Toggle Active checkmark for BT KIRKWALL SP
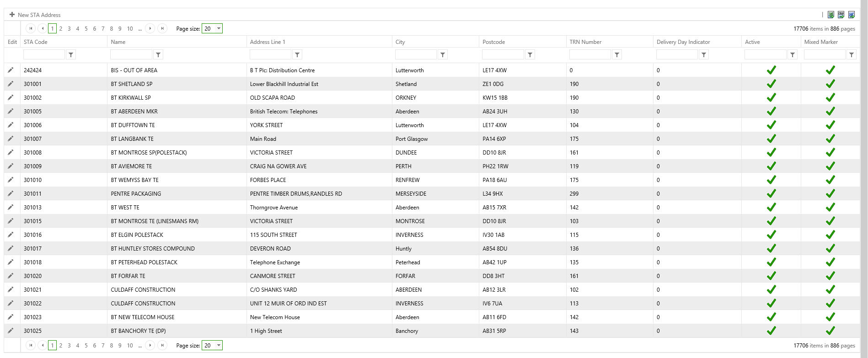Viewport: 868px width, 358px height. pyautogui.click(x=771, y=97)
